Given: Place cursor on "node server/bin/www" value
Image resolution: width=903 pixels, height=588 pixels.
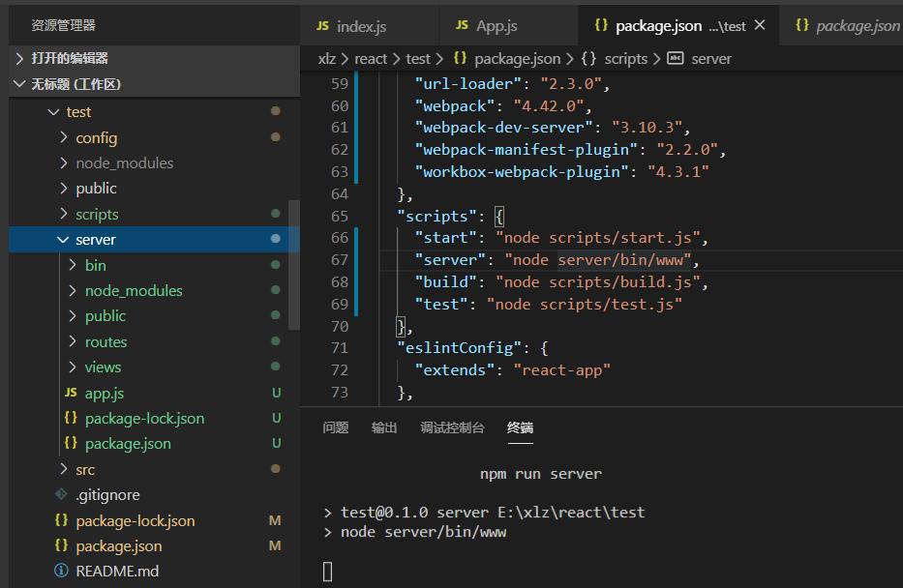Looking at the screenshot, I should [x=598, y=260].
